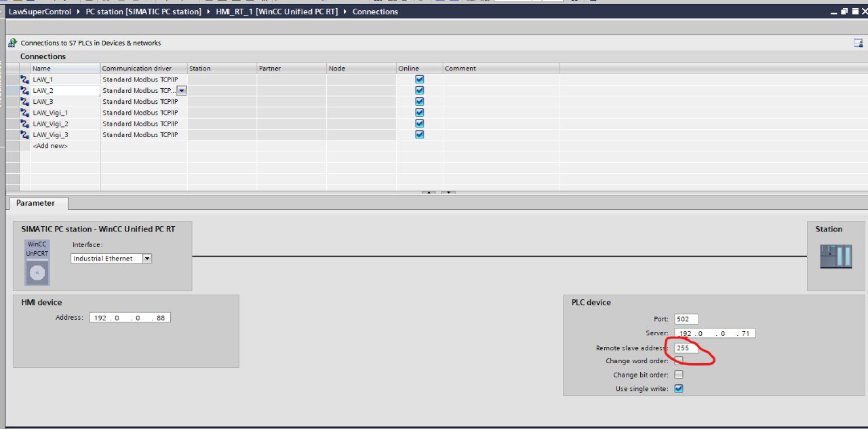Viewport: 868px width, 429px height.
Task: Enable the Change word order checkbox
Action: [x=679, y=361]
